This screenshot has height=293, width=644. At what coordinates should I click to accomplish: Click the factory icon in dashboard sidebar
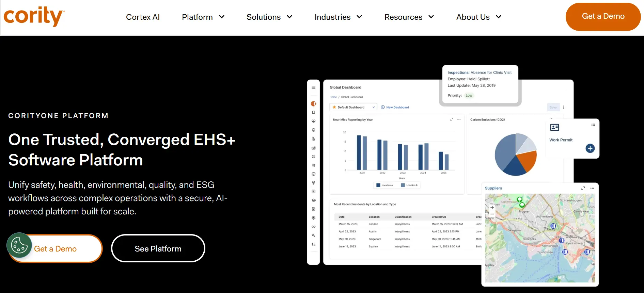click(314, 148)
